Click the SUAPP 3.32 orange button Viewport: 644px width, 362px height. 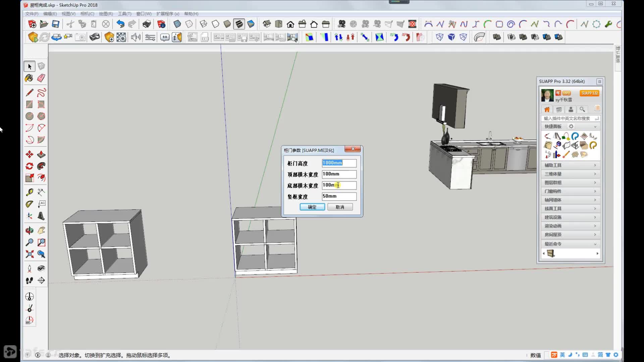point(590,93)
